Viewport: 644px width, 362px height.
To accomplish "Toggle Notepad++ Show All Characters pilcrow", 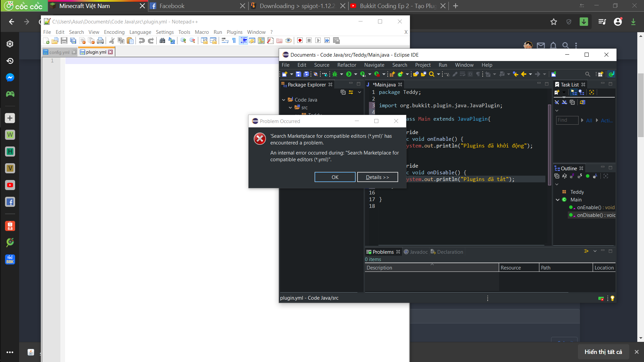I will (x=234, y=41).
